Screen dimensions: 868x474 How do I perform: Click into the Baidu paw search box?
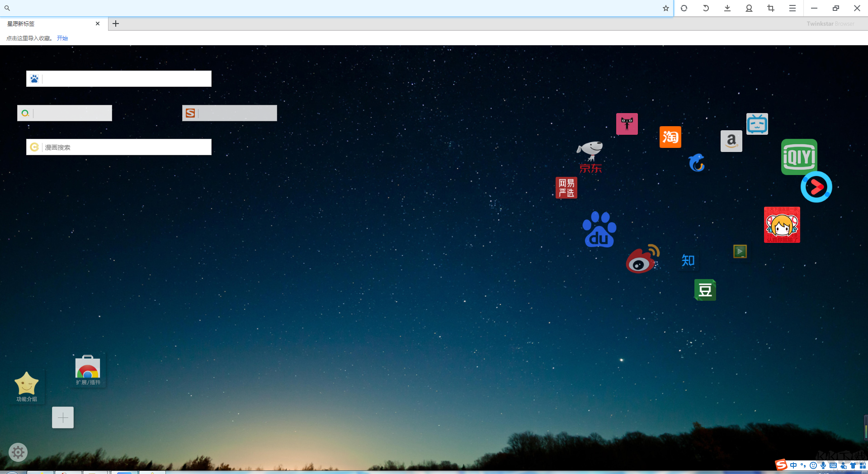[119, 79]
